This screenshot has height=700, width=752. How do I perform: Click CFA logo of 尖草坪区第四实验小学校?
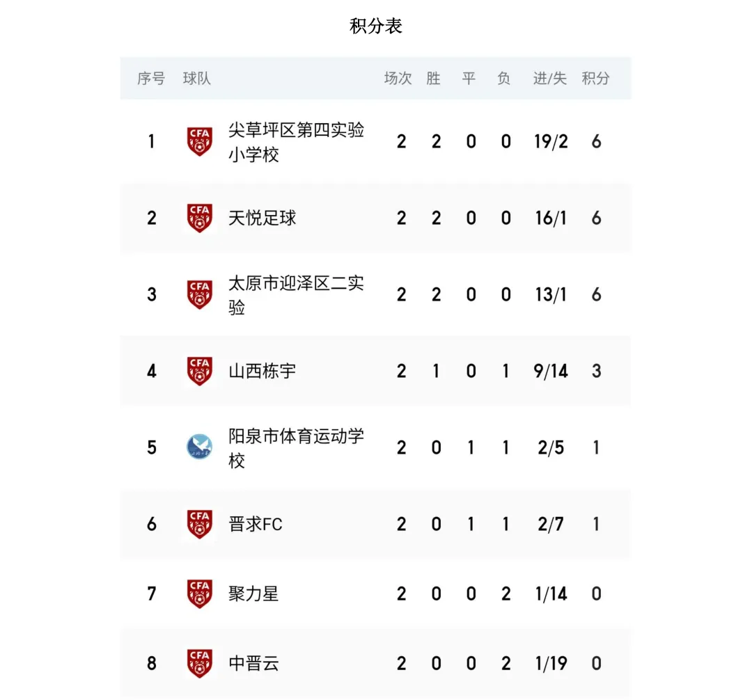pyautogui.click(x=200, y=141)
